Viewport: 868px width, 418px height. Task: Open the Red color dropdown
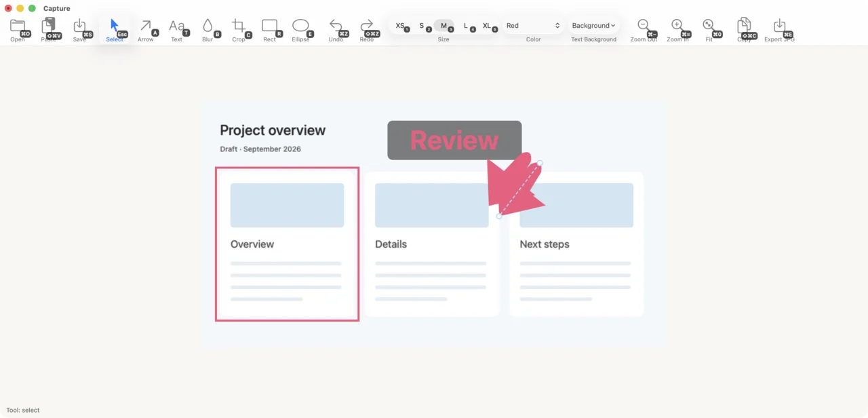pos(533,26)
